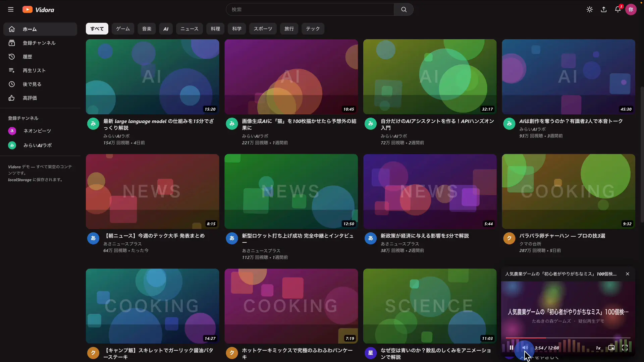Pause the mini player video
The height and width of the screenshot is (362, 644).
tap(511, 348)
